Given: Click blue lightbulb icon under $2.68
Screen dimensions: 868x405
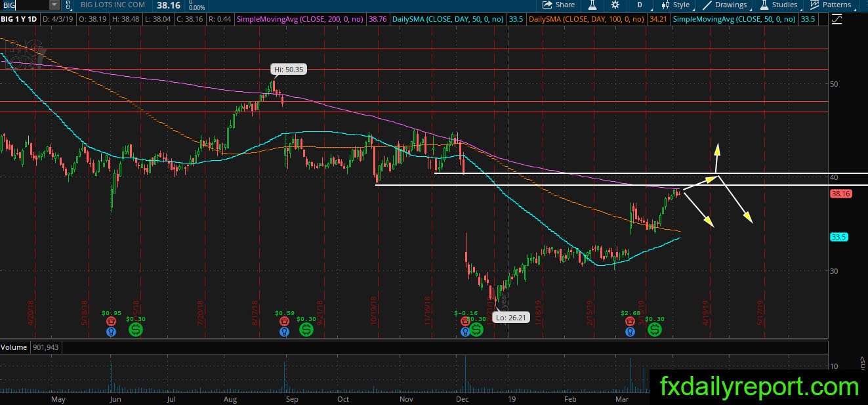Looking at the screenshot, I should (630, 332).
